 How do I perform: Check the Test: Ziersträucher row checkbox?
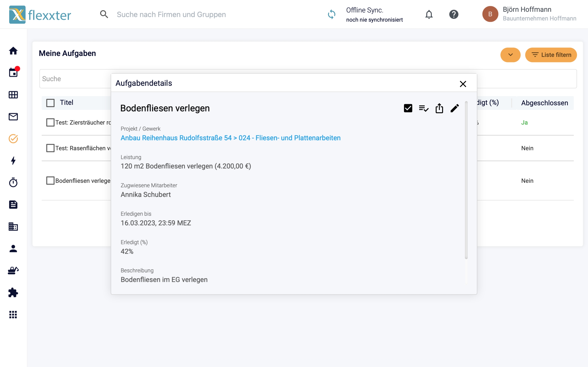[x=50, y=122]
